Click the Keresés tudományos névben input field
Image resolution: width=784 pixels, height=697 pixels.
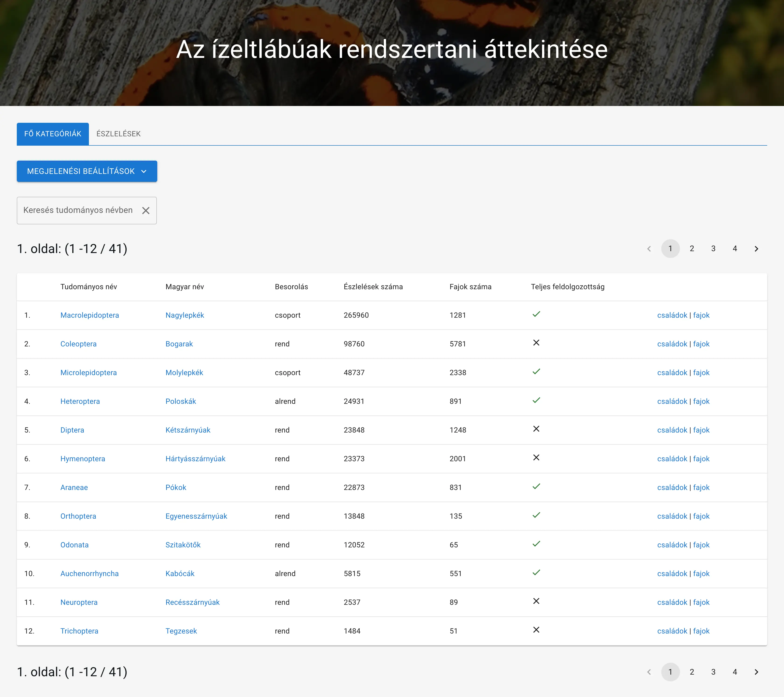77,210
